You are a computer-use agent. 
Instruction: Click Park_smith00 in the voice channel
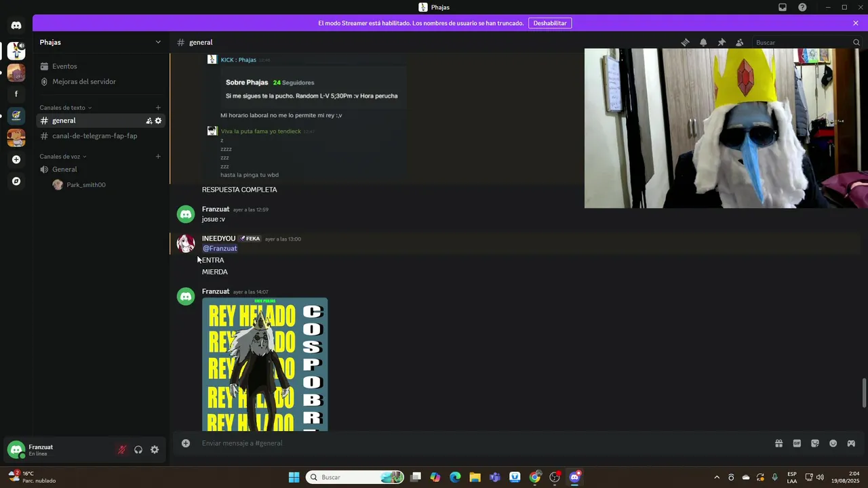86,185
